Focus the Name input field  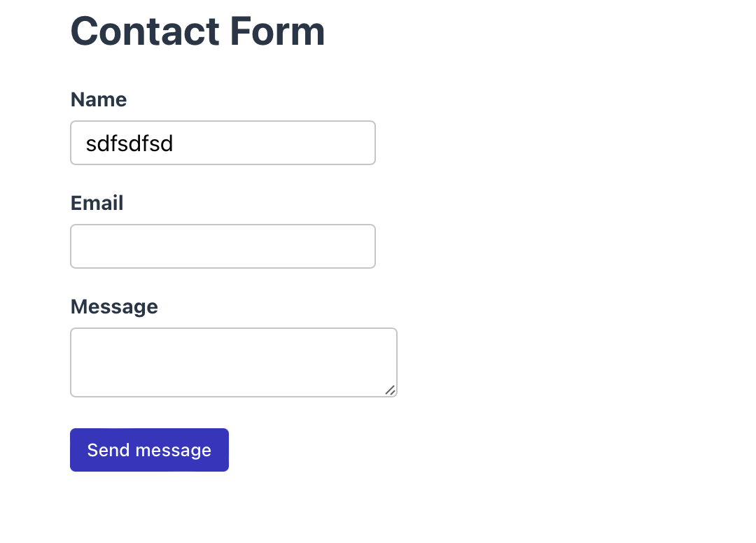tap(223, 143)
